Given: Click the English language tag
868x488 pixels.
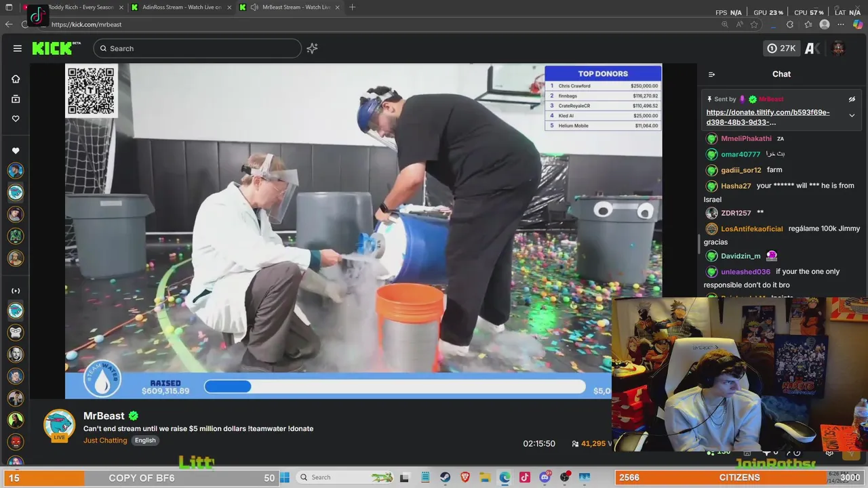Looking at the screenshot, I should click(145, 441).
